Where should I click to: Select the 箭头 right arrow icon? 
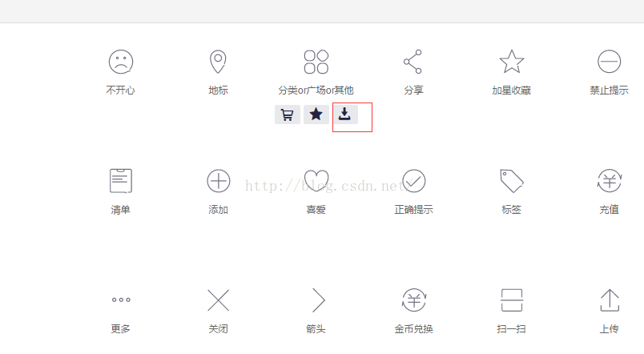[x=319, y=300]
